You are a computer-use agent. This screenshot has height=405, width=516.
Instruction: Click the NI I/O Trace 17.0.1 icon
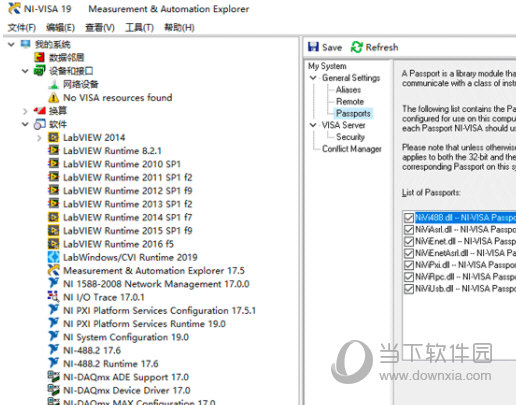coord(53,297)
